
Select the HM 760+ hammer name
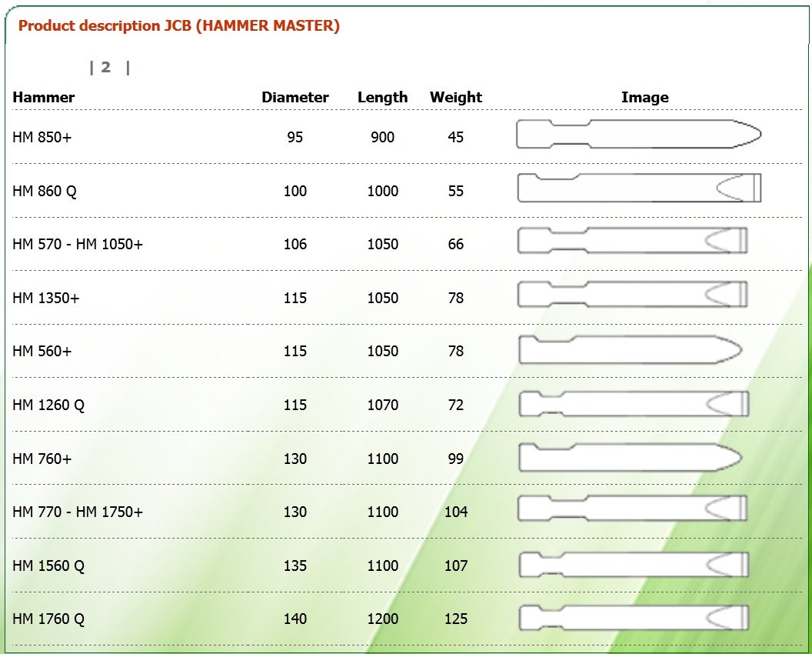[42, 459]
